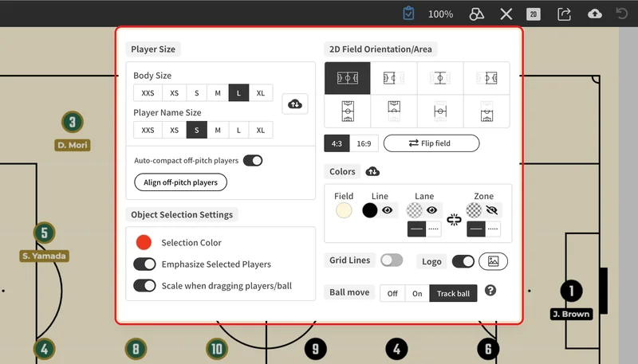Click the Logo image picker button
Viewport: 638px width, 364px height.
tap(493, 261)
